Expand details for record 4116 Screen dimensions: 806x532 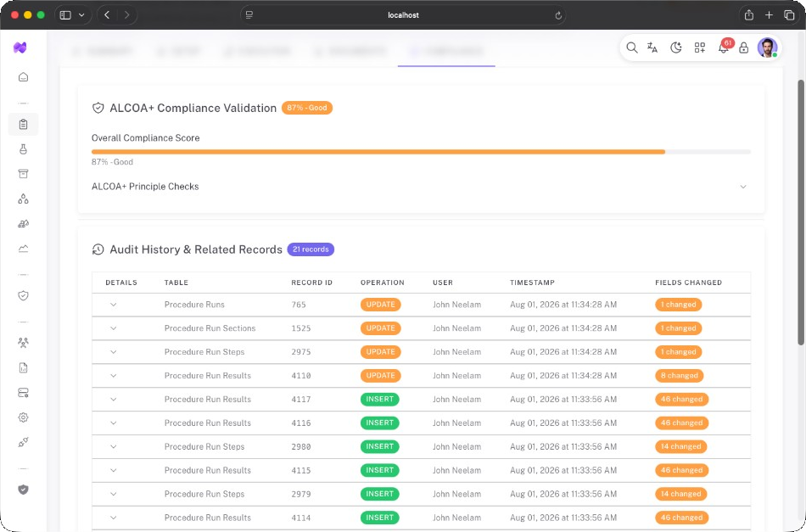click(x=113, y=423)
